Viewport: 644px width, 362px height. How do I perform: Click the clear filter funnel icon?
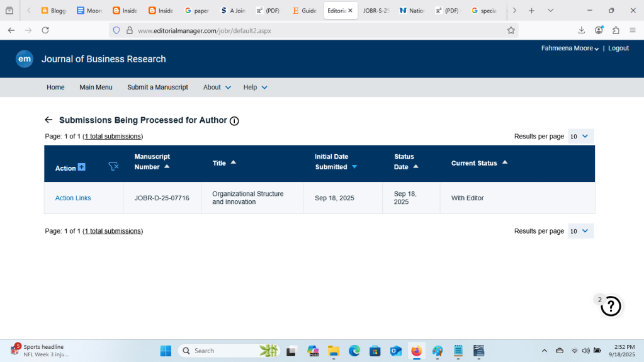(113, 166)
